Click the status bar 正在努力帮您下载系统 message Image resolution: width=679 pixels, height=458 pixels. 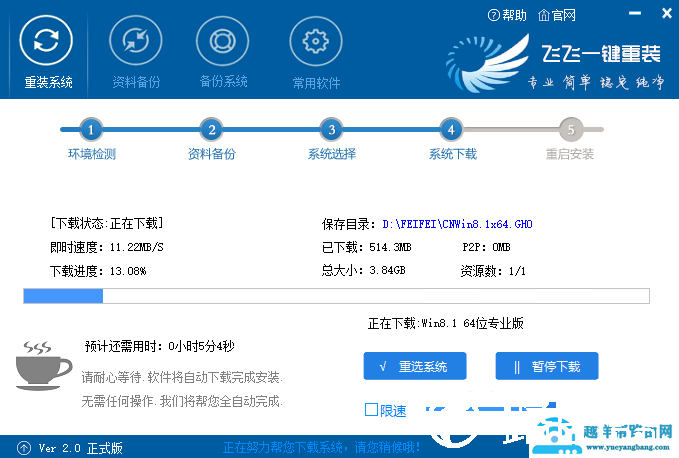[x=321, y=448]
